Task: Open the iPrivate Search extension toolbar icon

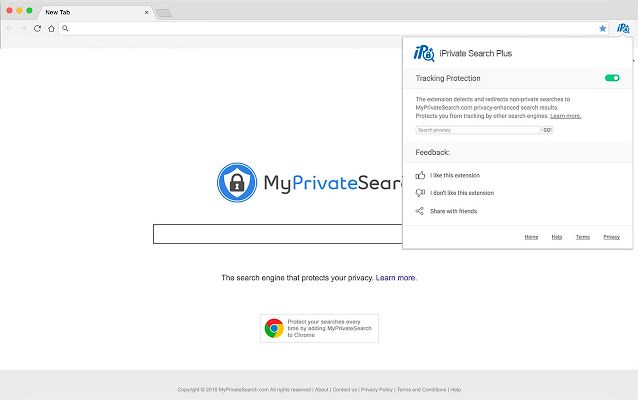Action: 623,28
